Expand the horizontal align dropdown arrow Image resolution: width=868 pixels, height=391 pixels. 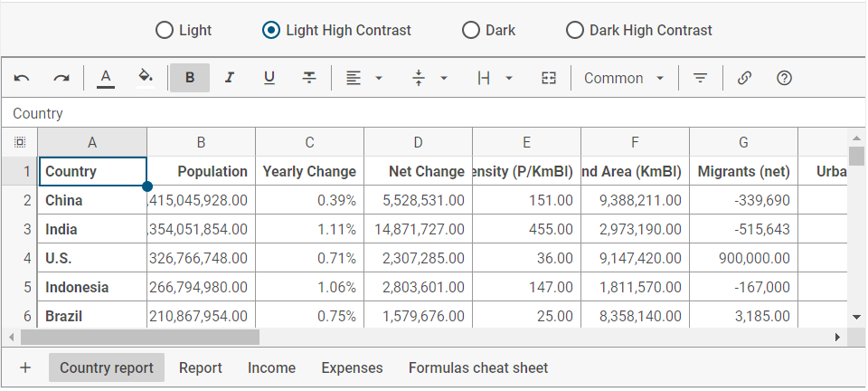pyautogui.click(x=379, y=78)
